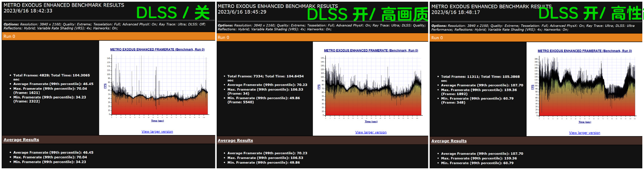Screen dimensions: 644x170
Task: Click Average Framerate 70.23 under Average Results
Action: (267, 153)
